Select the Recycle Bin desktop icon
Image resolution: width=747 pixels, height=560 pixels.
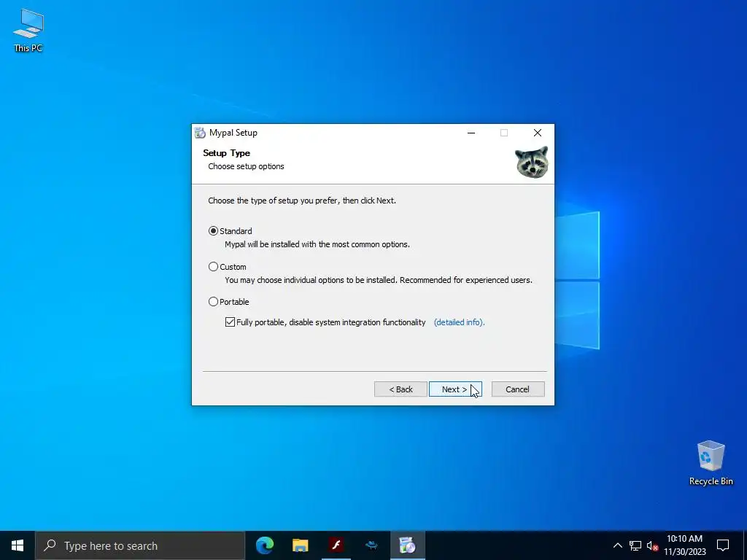[x=711, y=463]
